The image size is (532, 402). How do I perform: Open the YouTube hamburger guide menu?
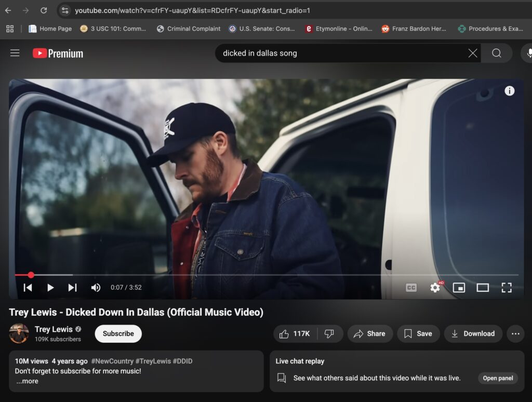(15, 53)
